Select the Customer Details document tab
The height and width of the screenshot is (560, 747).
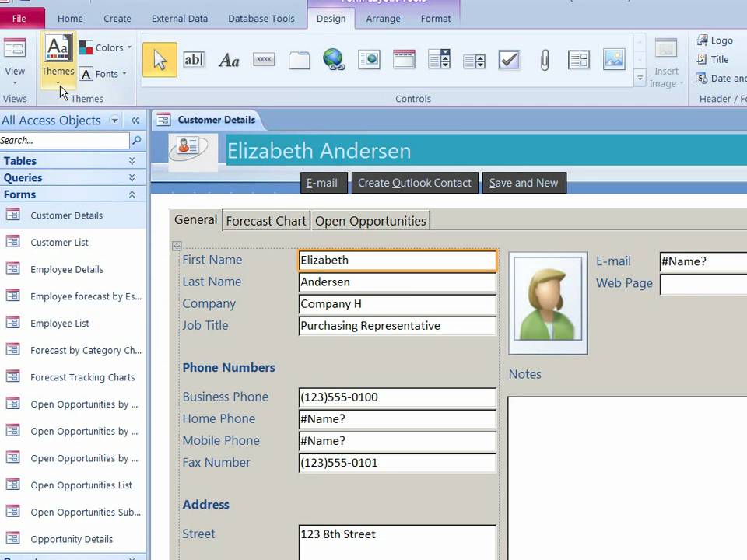207,120
